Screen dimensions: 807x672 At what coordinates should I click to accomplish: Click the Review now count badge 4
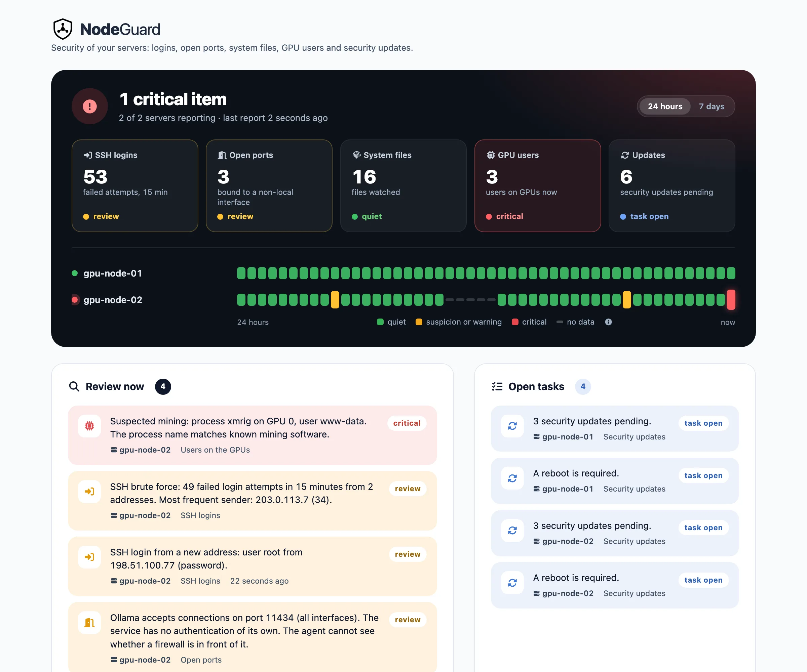pos(163,387)
